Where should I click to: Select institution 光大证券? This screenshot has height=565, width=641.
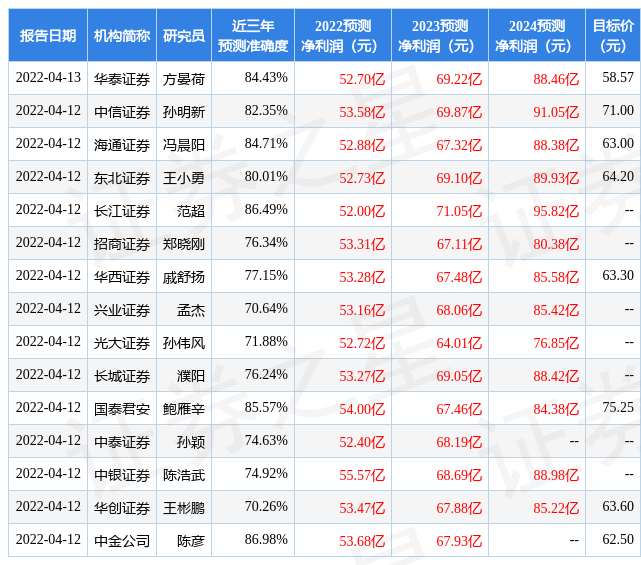point(122,343)
